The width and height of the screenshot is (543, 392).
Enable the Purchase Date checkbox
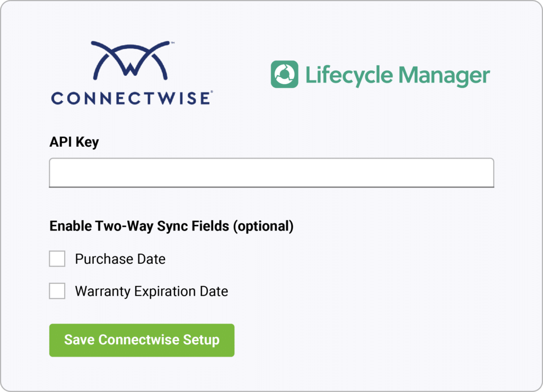[57, 259]
